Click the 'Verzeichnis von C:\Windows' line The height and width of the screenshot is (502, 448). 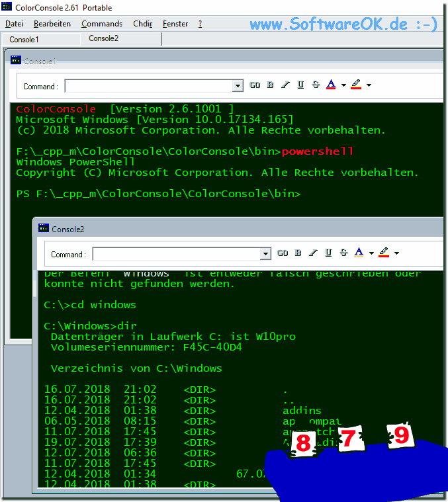(136, 368)
